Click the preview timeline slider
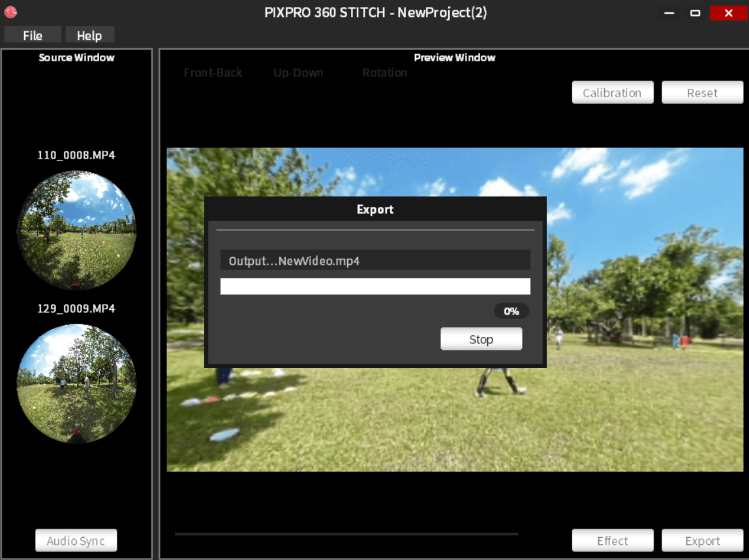 pos(346,534)
